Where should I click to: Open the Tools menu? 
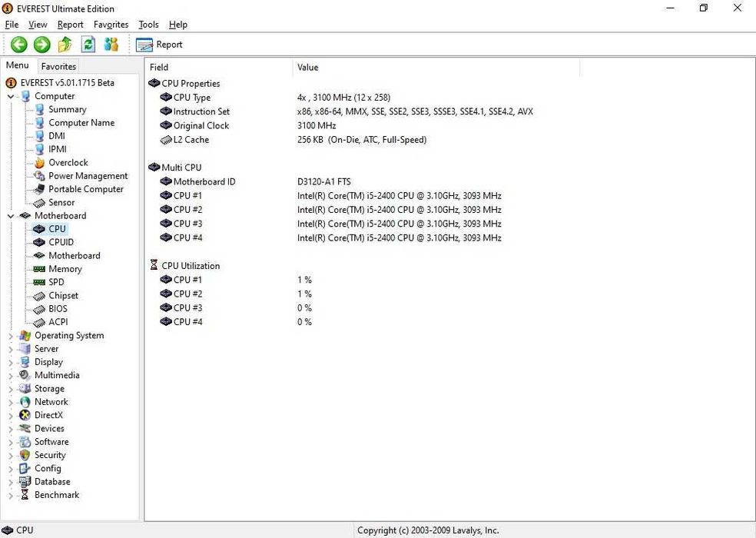click(x=148, y=25)
